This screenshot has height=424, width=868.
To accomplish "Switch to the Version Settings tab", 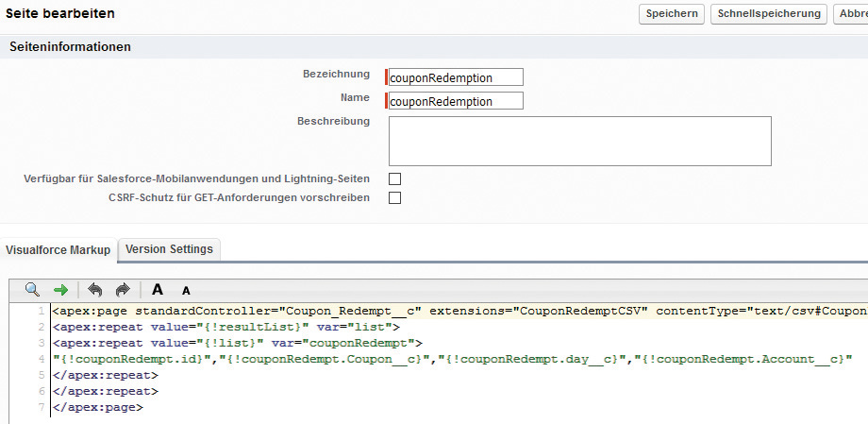I will pyautogui.click(x=169, y=249).
